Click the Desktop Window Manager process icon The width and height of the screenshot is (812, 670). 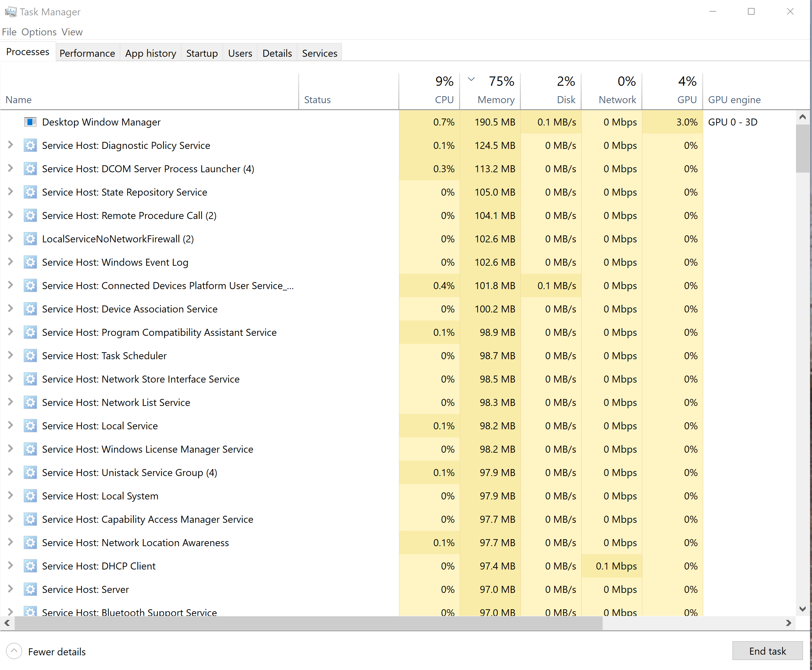click(x=30, y=122)
